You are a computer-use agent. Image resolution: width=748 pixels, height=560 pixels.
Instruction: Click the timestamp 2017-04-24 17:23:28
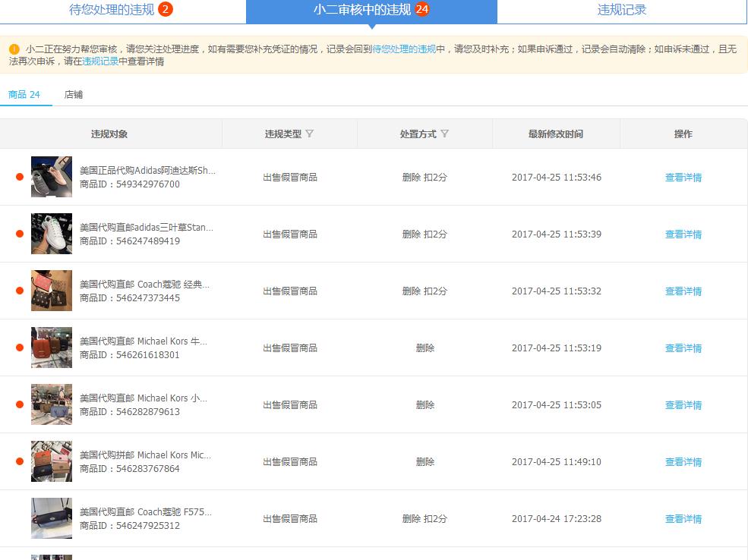[x=556, y=518]
